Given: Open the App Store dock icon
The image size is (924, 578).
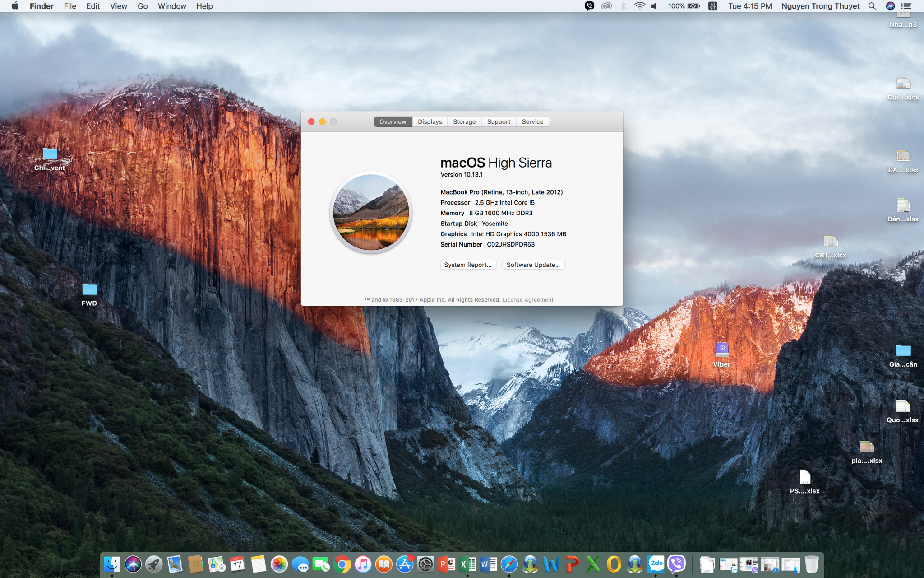Looking at the screenshot, I should tap(405, 564).
